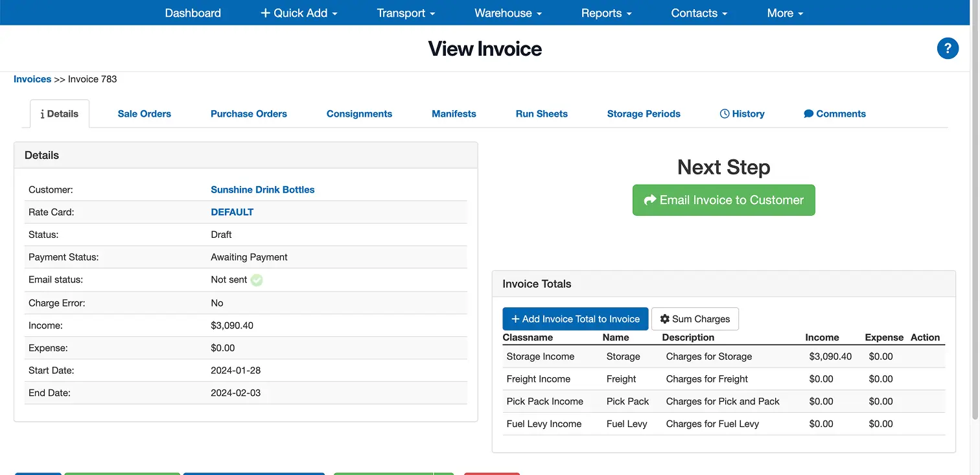
Task: Click the gear icon on Sum Charges
Action: tap(665, 319)
